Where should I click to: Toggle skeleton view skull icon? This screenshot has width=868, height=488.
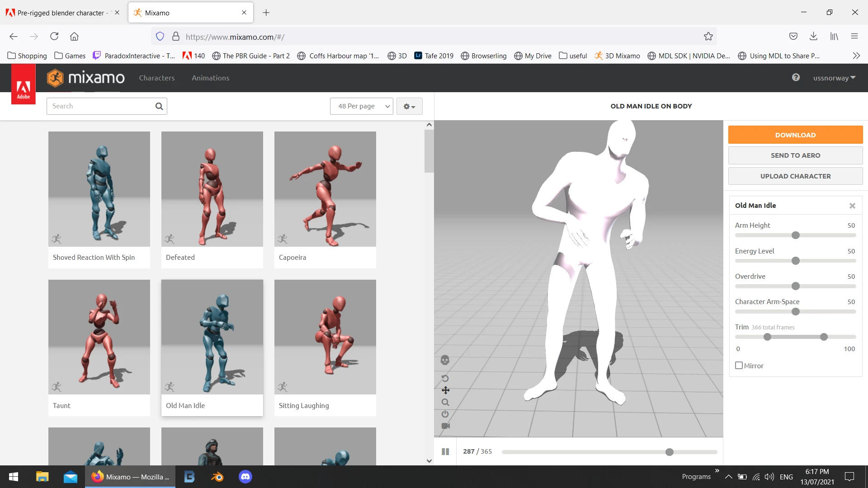(445, 360)
